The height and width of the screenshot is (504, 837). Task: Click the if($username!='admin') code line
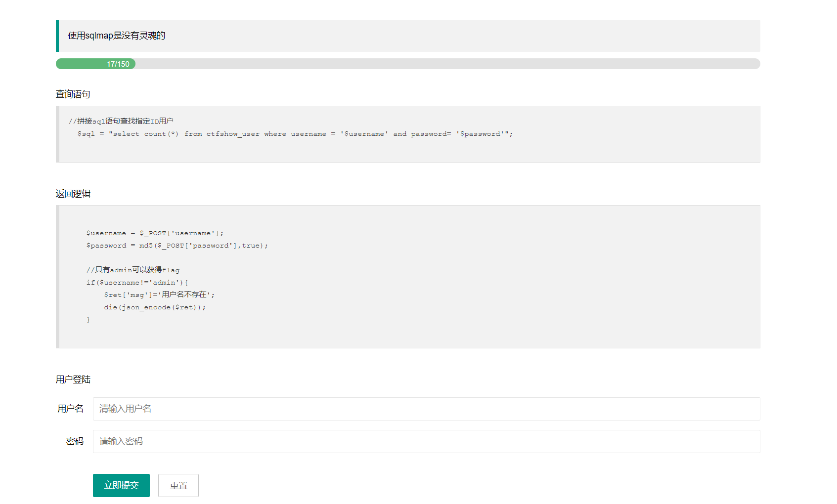click(137, 283)
